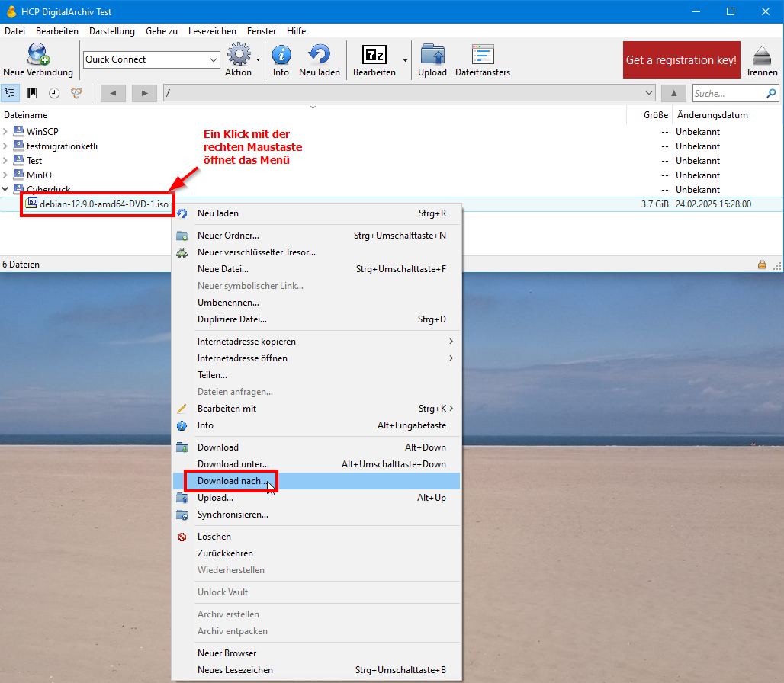Click the Upload toolbar icon
This screenshot has height=683, width=784.
[x=432, y=55]
